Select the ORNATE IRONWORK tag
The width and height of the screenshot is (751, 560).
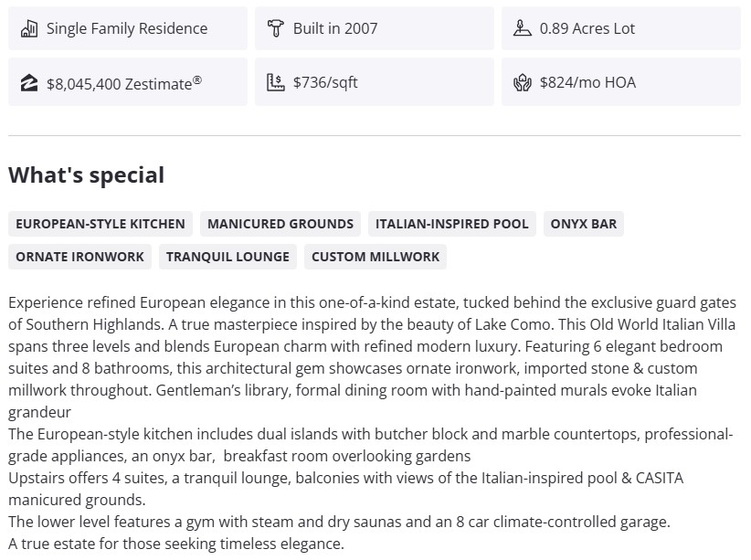click(x=80, y=257)
